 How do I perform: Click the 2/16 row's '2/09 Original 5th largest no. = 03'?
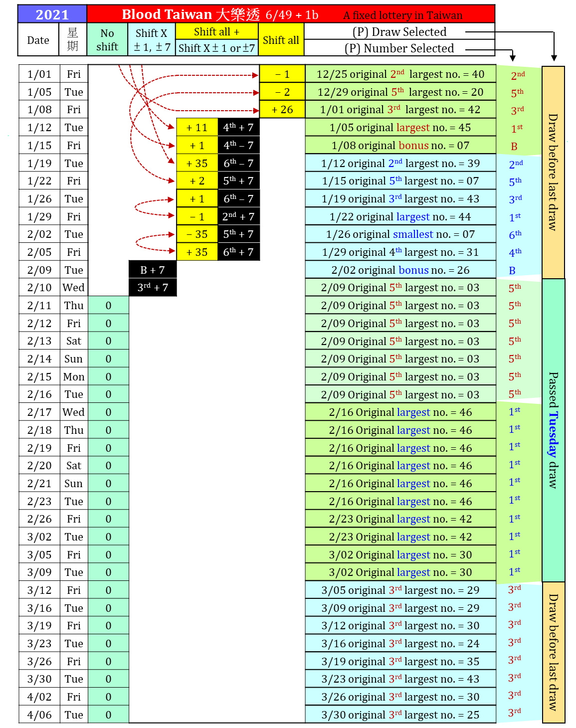click(x=400, y=394)
